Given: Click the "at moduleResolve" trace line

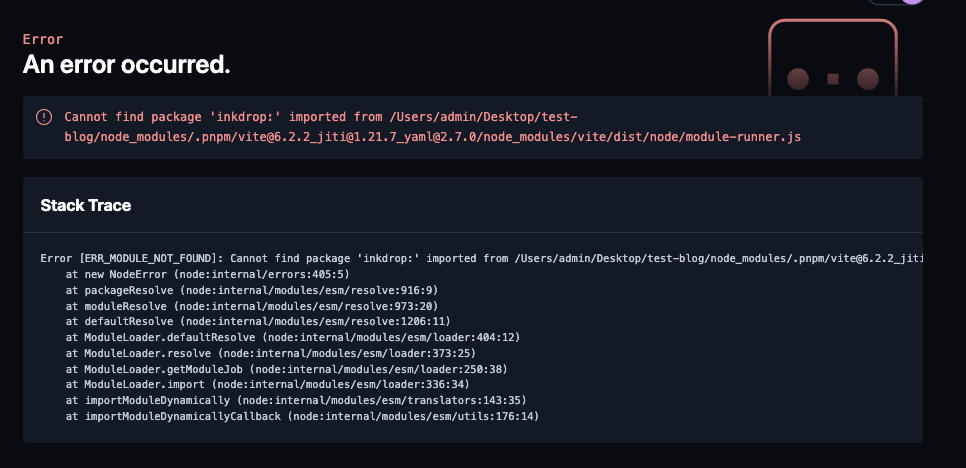Looking at the screenshot, I should coord(252,306).
